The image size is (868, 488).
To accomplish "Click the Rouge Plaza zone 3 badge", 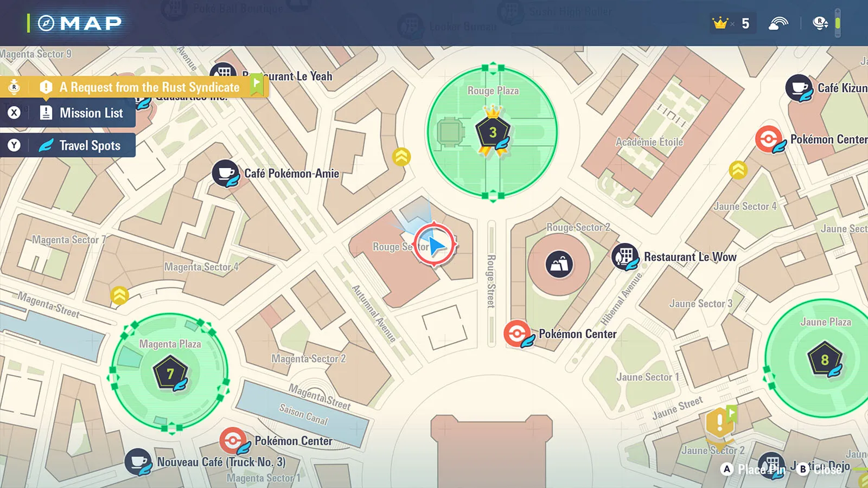I will click(493, 133).
